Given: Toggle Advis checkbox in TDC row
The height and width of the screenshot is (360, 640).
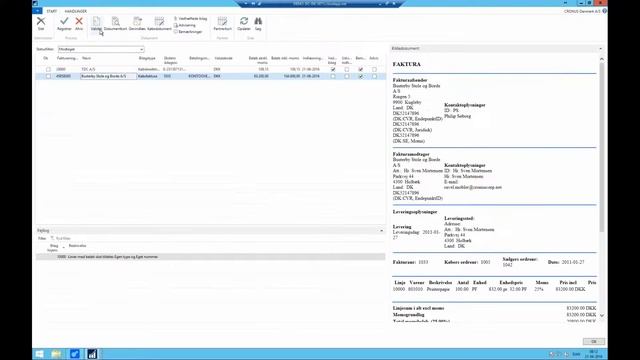Looking at the screenshot, I should coord(374,69).
